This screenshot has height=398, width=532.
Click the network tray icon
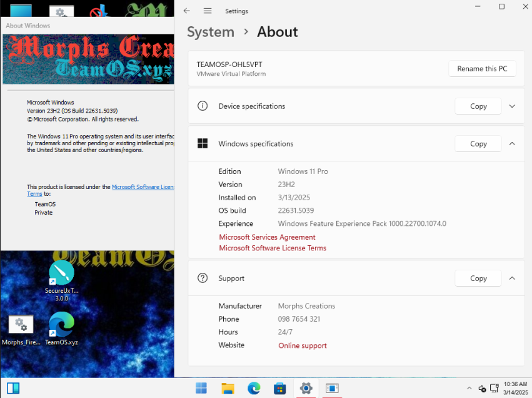tap(494, 388)
